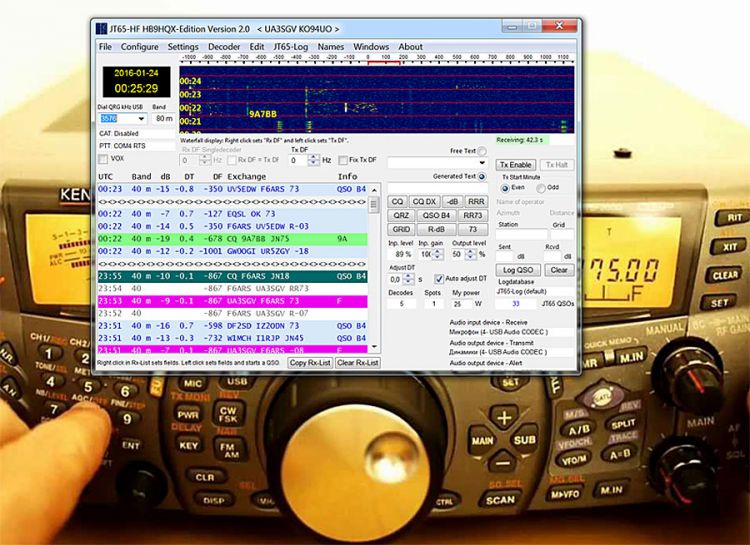Click the generated text input field
This screenshot has width=750, height=545.
click(x=437, y=188)
